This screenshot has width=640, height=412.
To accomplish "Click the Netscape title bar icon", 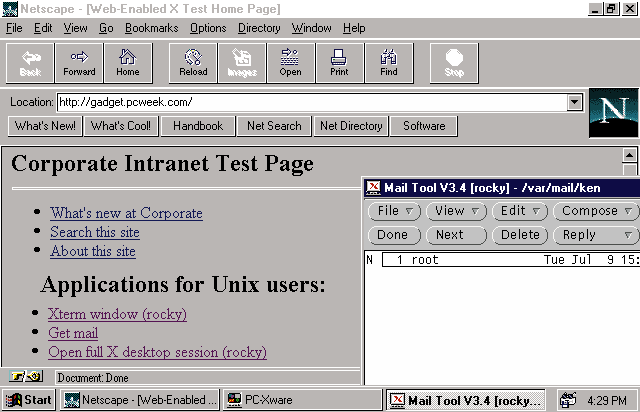I will coord(10,9).
